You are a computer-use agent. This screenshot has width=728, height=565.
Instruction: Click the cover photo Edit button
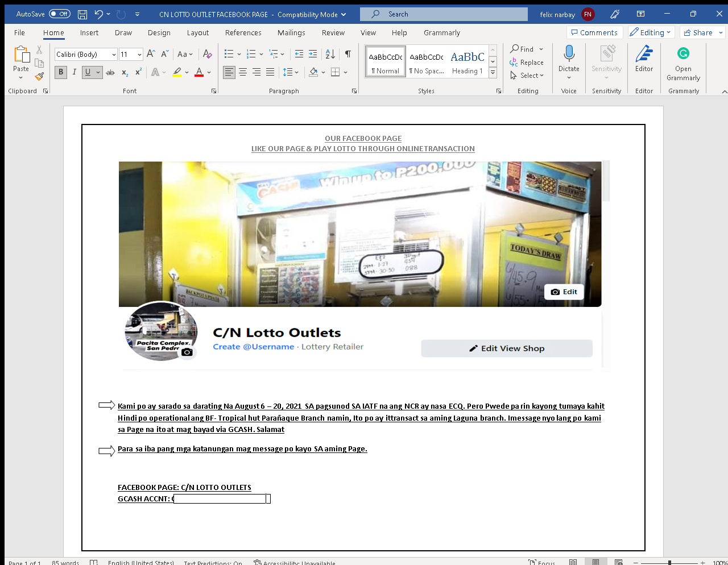(x=564, y=292)
